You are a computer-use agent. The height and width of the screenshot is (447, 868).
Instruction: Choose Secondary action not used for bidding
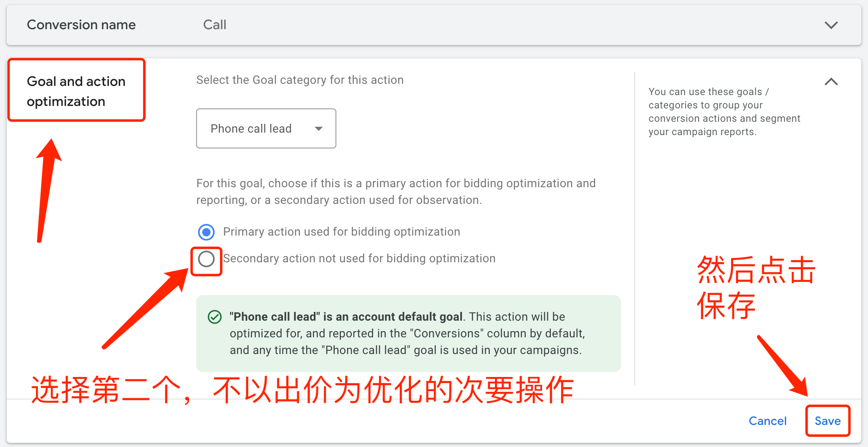(x=206, y=259)
